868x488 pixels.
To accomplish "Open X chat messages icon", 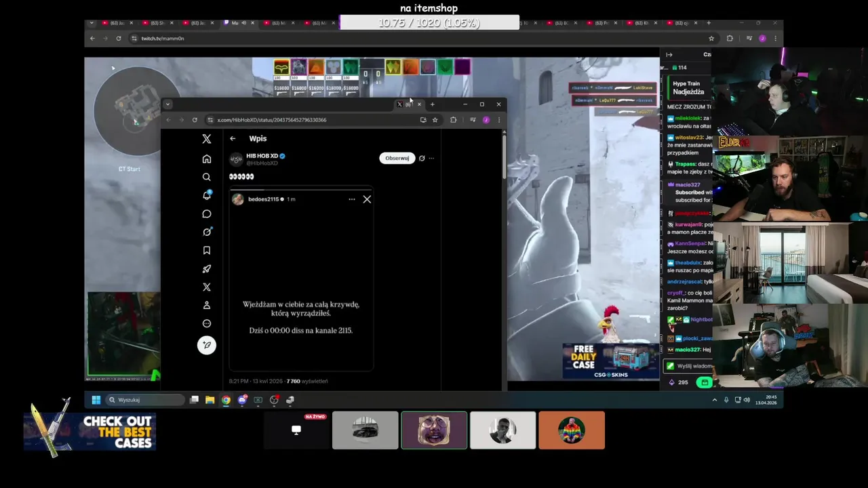I will click(207, 213).
